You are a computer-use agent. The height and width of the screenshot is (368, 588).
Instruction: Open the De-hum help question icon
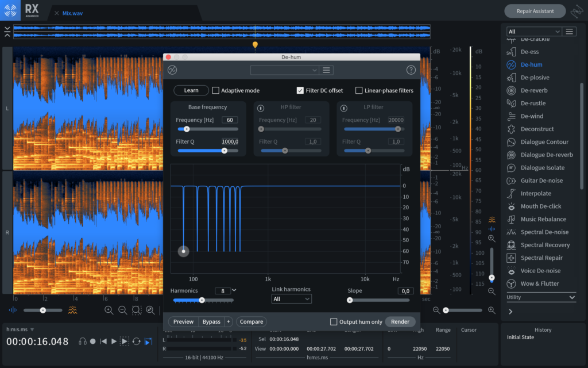(x=411, y=70)
